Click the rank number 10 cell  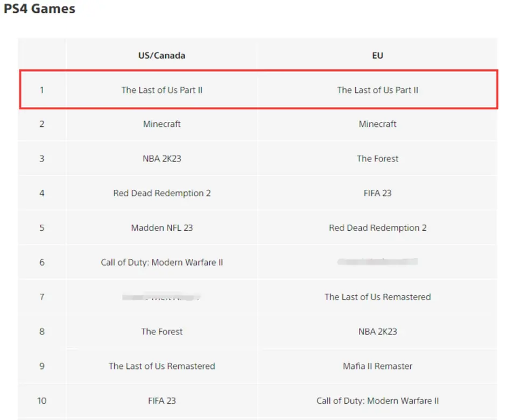click(42, 401)
